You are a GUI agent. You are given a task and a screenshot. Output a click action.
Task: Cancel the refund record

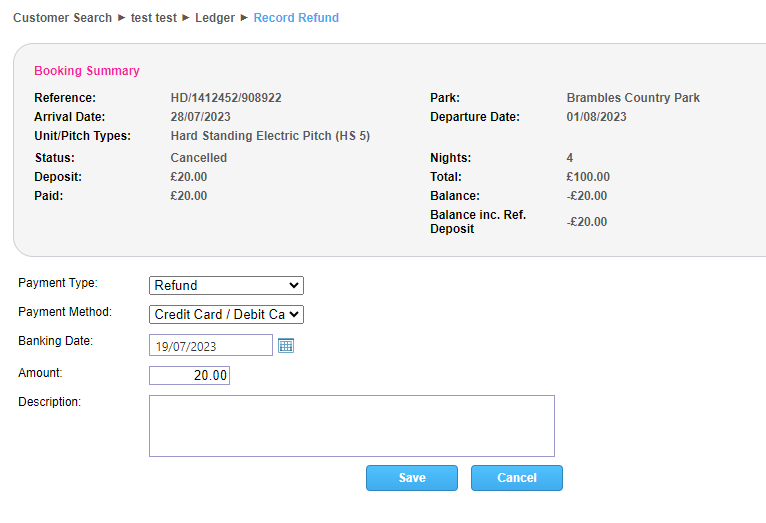coord(516,478)
